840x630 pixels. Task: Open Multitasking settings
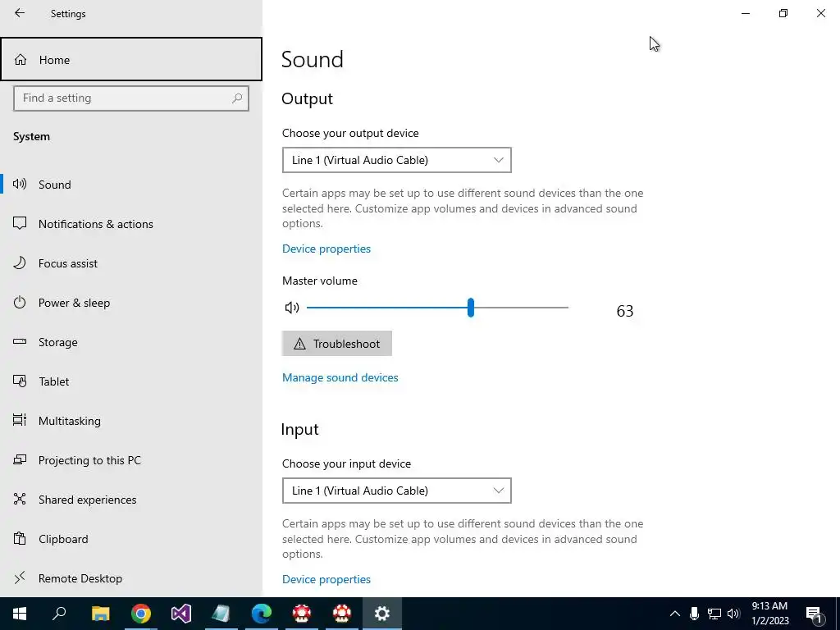131,421
